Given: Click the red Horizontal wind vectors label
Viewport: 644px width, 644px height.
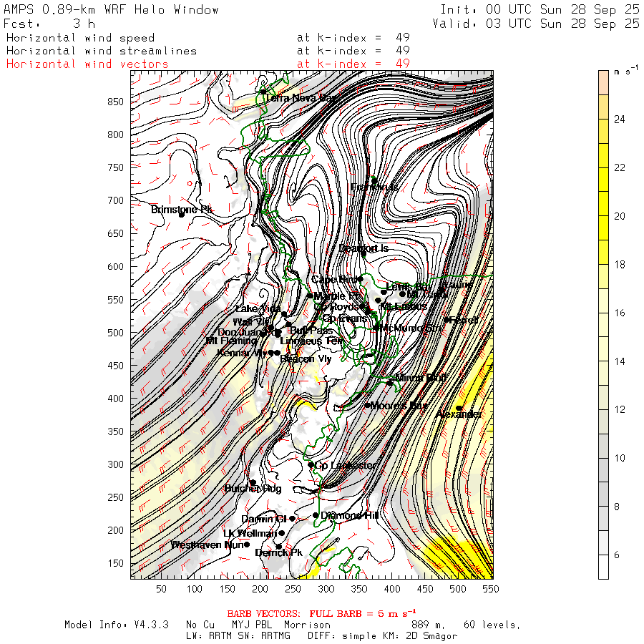Looking at the screenshot, I should (87, 64).
